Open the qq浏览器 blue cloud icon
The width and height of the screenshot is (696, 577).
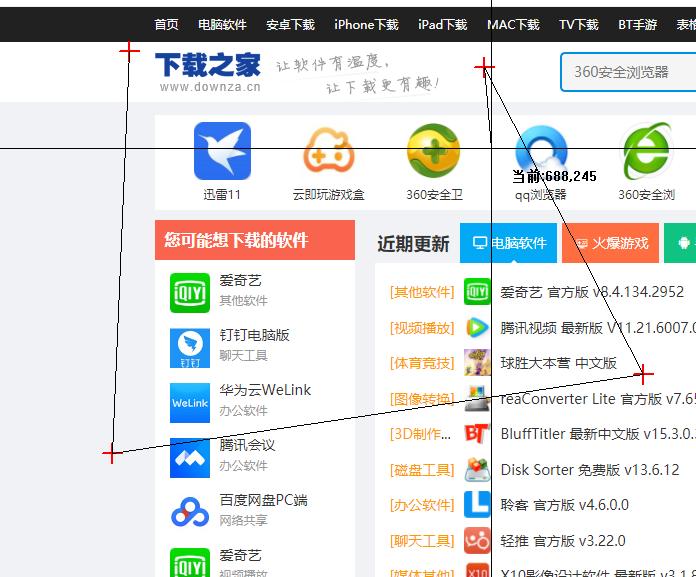(x=541, y=151)
